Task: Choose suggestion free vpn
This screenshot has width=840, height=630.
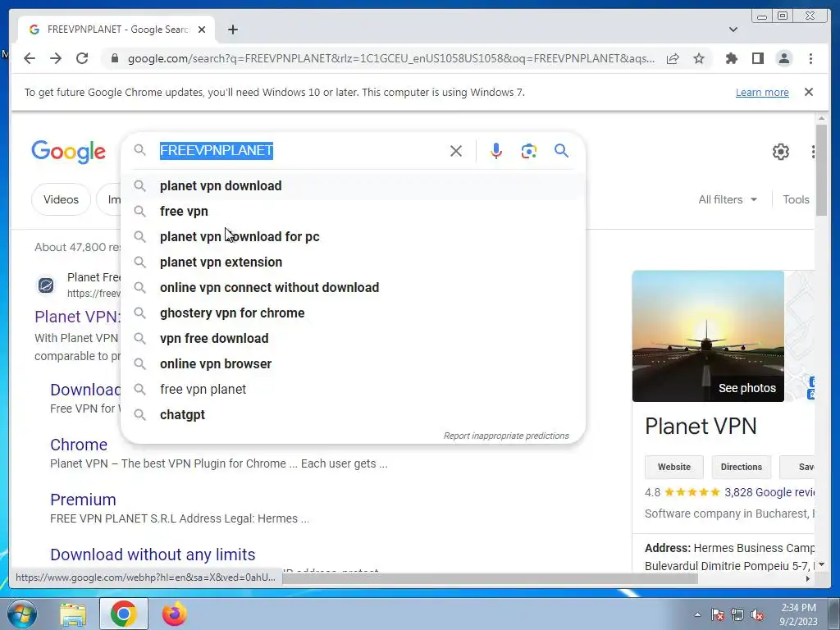Action: [x=353, y=211]
